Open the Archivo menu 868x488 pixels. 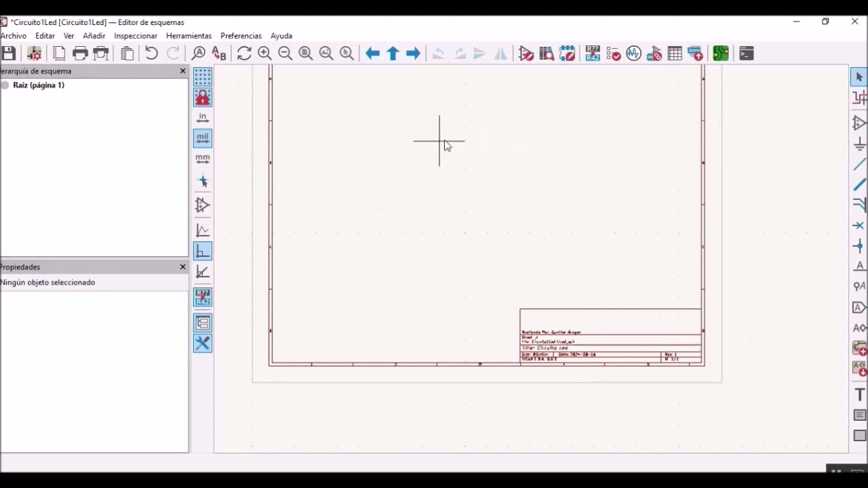pyautogui.click(x=14, y=36)
